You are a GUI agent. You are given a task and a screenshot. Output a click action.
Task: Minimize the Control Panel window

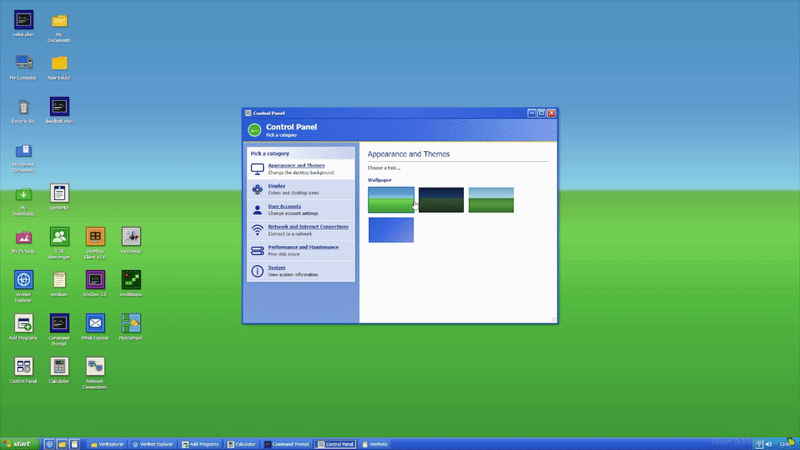coord(532,113)
